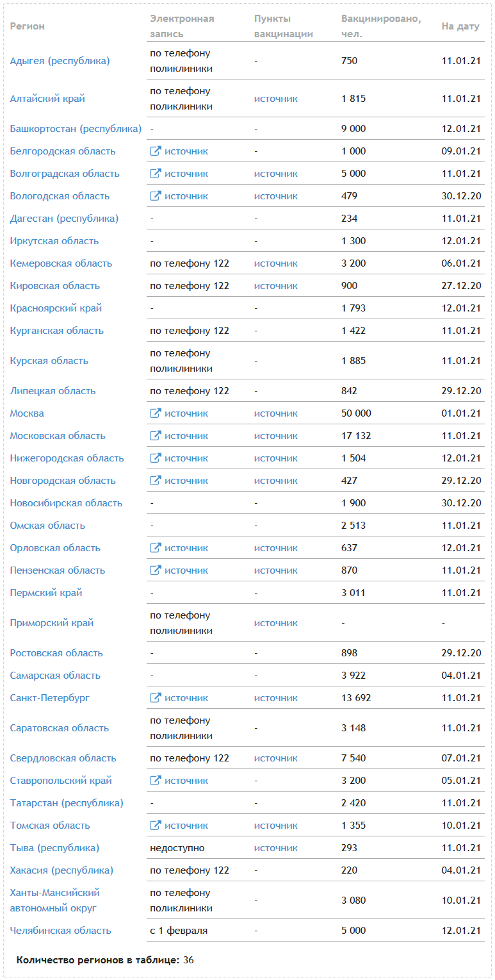The image size is (495, 980).
Task: Open Адыгея (республика) region link
Action: tap(60, 61)
